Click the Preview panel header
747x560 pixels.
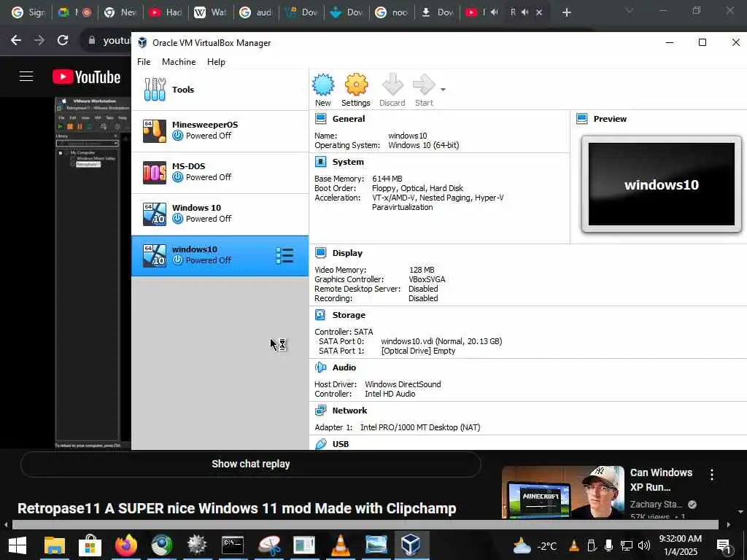tap(610, 119)
